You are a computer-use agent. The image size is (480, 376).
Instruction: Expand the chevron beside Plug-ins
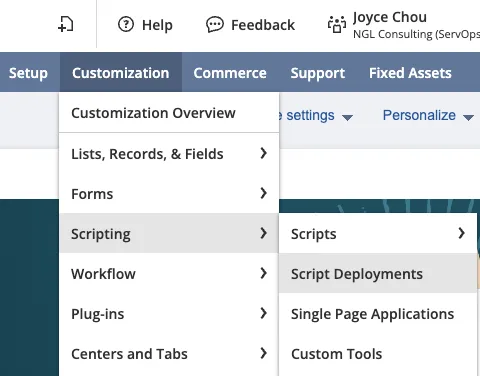(x=264, y=313)
